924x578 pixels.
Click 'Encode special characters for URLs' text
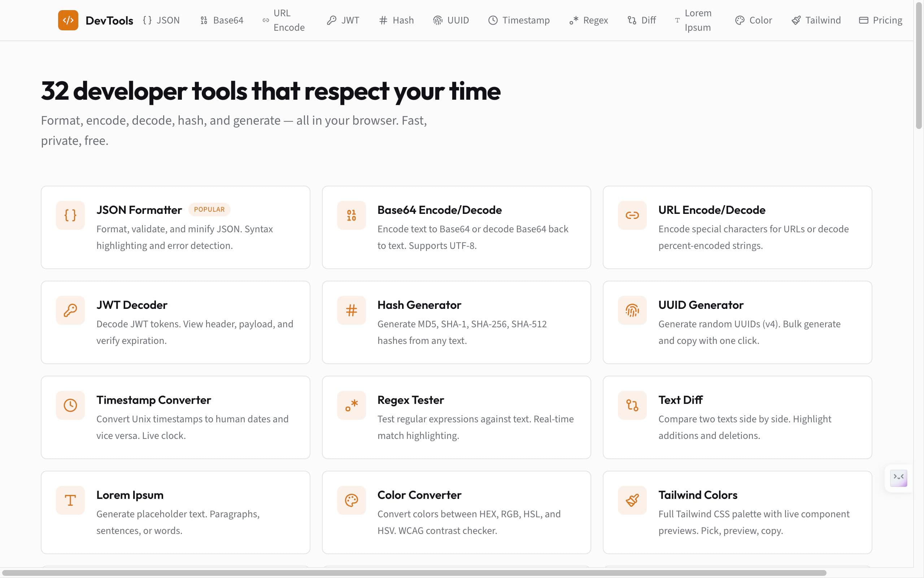pos(753,237)
